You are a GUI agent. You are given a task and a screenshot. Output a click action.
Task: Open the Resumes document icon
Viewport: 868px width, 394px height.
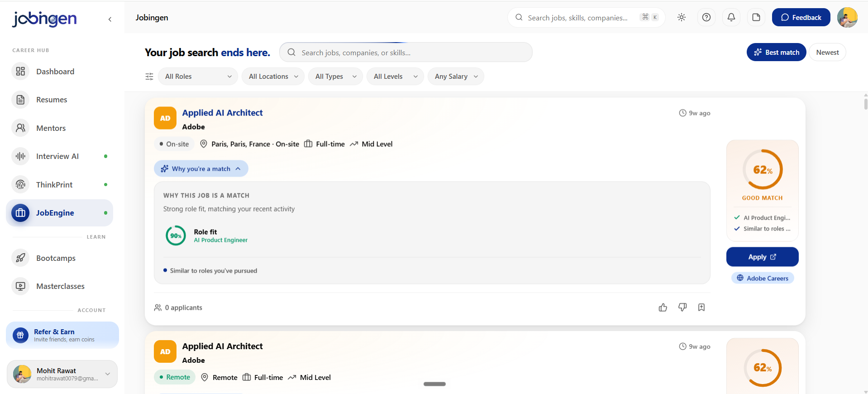[x=20, y=100]
